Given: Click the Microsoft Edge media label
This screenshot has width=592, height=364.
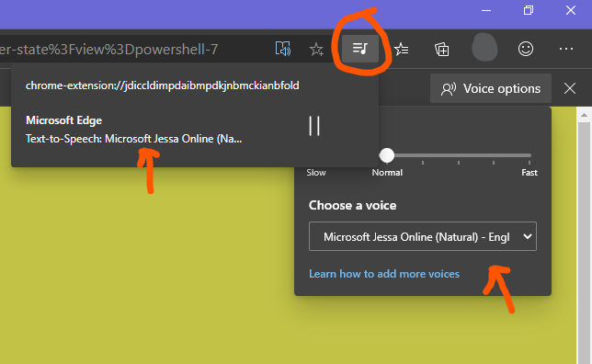Looking at the screenshot, I should [x=63, y=120].
